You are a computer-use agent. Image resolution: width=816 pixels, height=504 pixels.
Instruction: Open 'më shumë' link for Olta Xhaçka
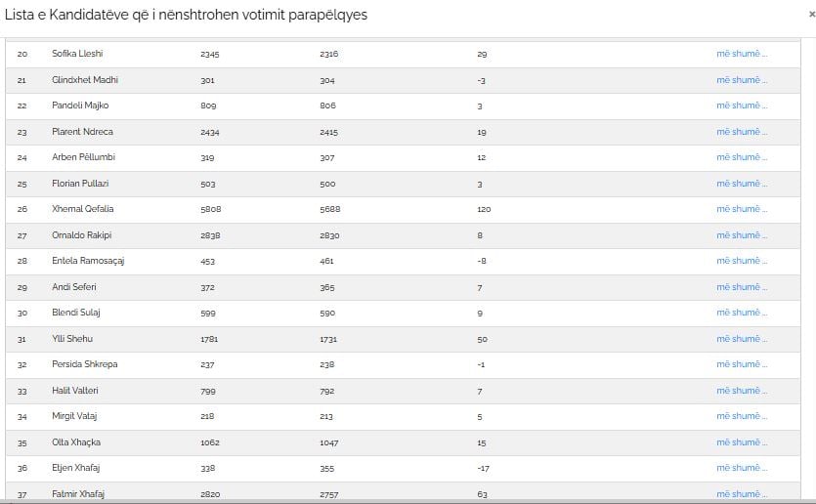click(x=742, y=442)
